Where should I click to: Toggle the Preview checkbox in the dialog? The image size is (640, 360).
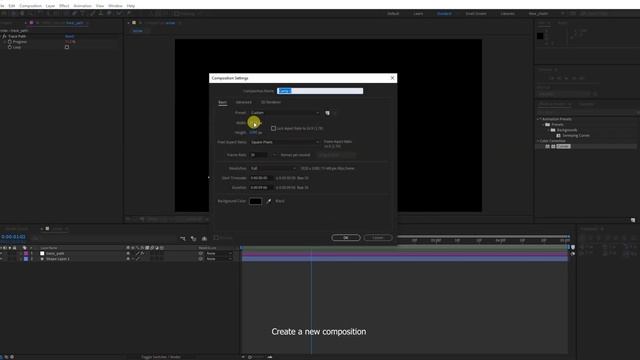coord(216,238)
